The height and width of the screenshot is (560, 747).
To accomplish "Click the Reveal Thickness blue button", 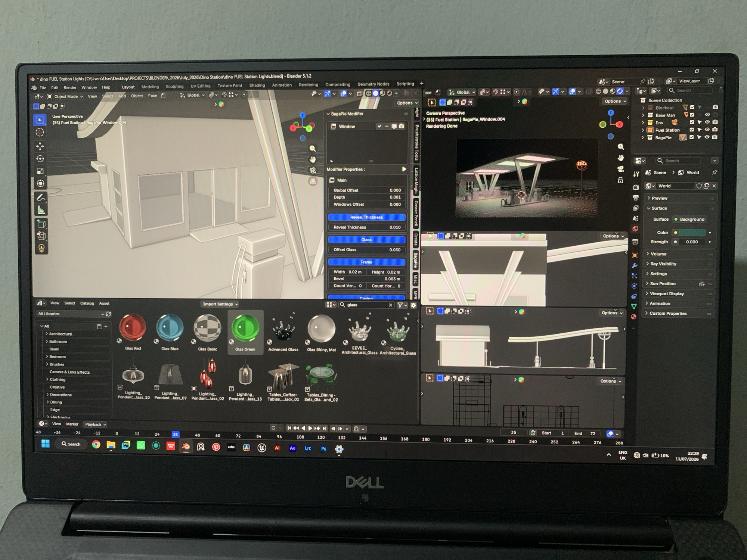I will (366, 217).
